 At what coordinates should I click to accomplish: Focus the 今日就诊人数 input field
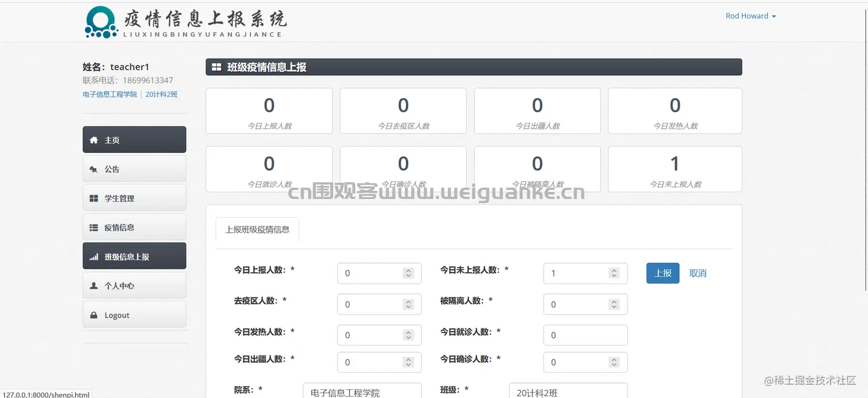point(586,335)
